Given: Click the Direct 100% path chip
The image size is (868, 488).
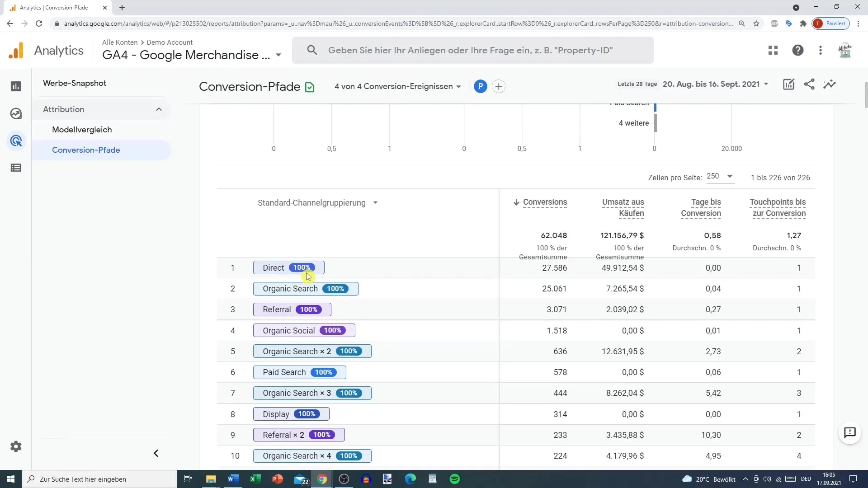Looking at the screenshot, I should pyautogui.click(x=289, y=268).
